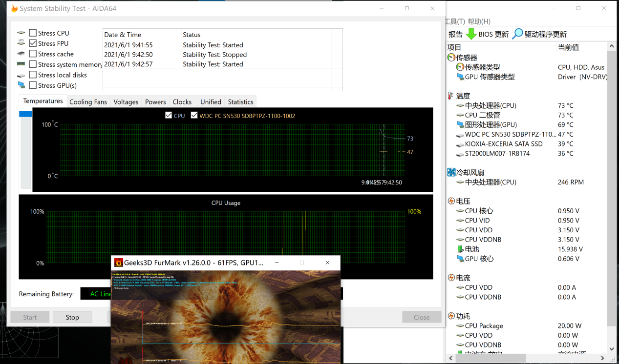
Task: Click the thermometer icon beside 温度
Action: coord(450,96)
